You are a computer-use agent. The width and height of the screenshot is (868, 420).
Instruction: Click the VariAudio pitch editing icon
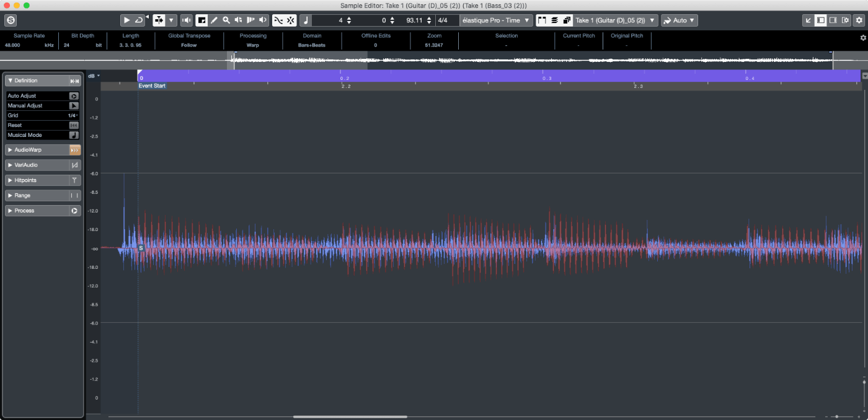73,165
